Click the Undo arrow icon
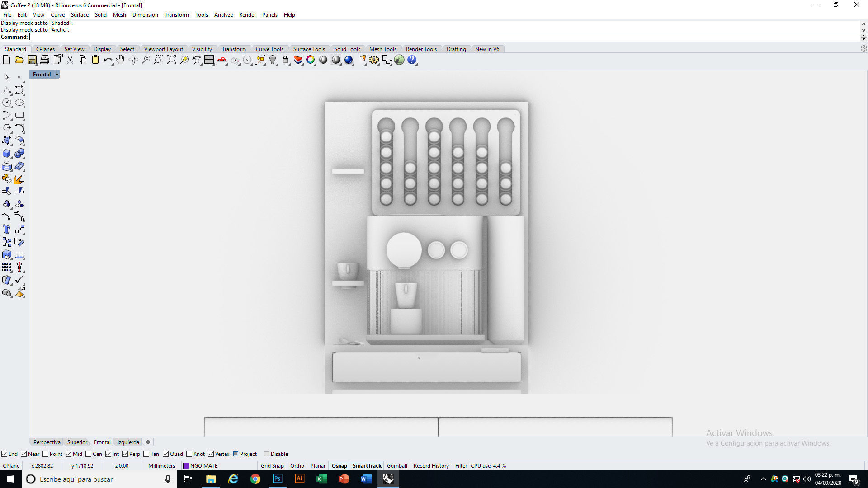868x488 pixels. click(x=108, y=60)
